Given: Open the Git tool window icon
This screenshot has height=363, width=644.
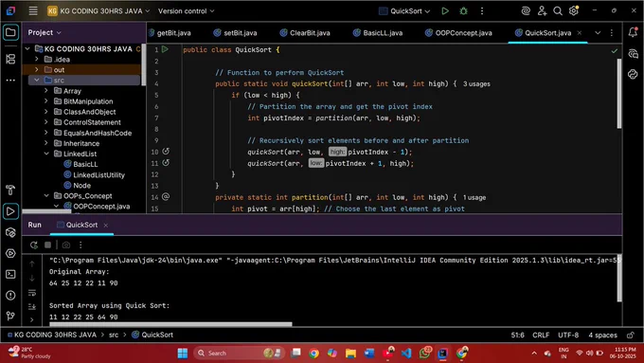Looking at the screenshot, I should [x=10, y=316].
